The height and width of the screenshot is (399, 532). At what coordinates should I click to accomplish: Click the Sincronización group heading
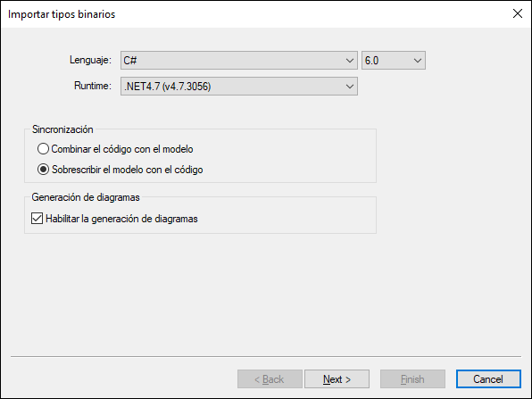point(62,129)
